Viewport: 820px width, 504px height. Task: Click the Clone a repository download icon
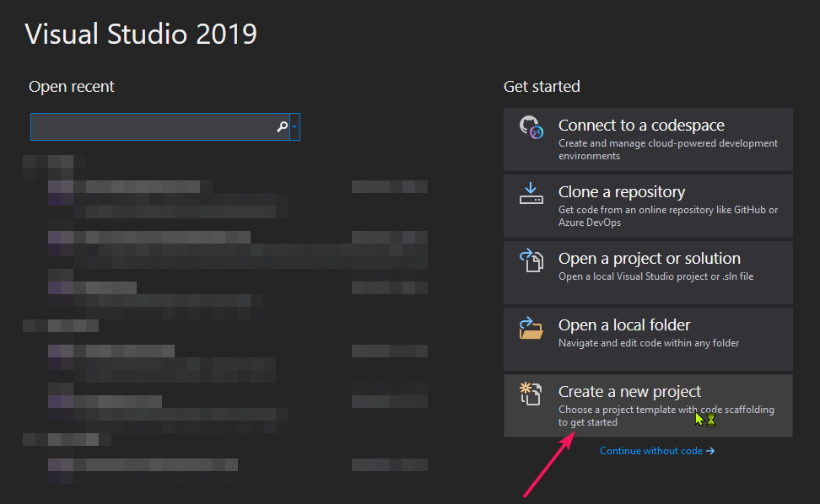point(531,193)
